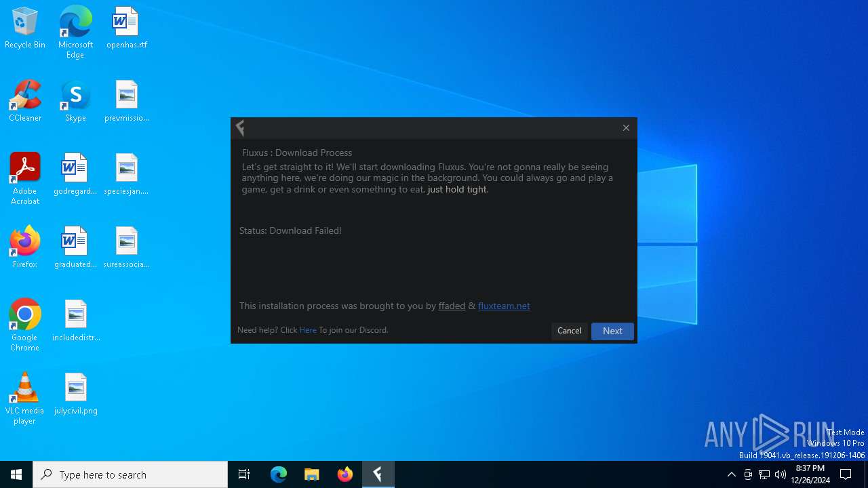Select the includedistr... image file

coord(75,321)
